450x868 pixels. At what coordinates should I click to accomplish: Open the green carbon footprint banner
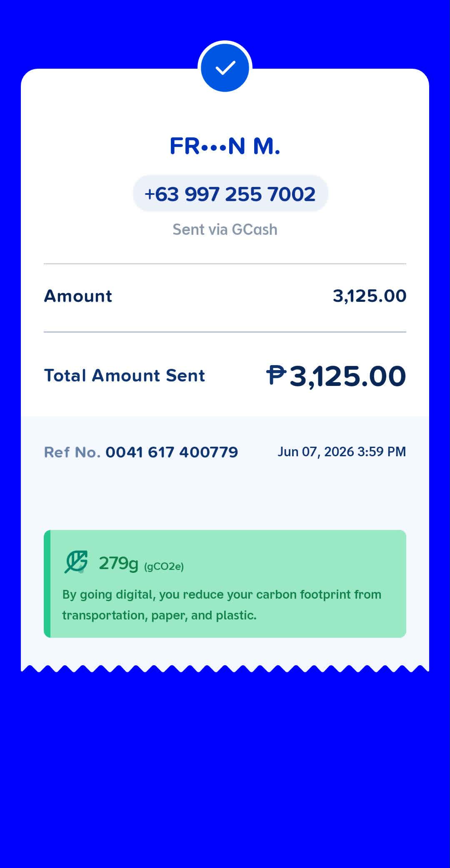pos(225,584)
